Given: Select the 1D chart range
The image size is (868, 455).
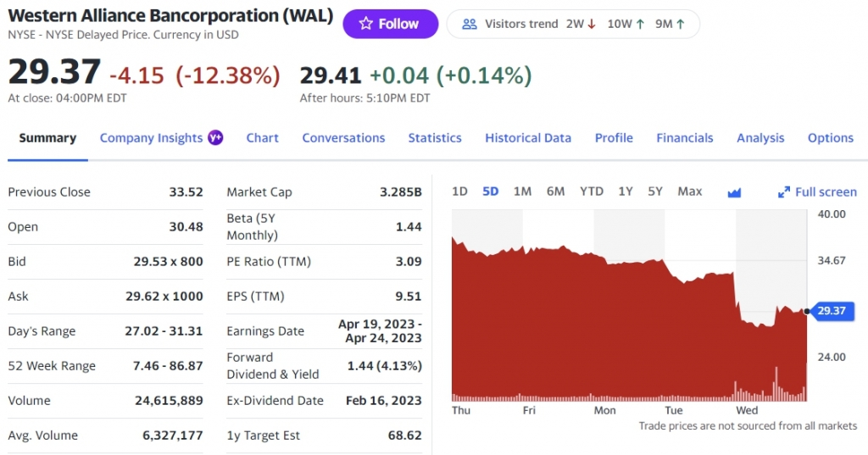Looking at the screenshot, I should click(459, 191).
